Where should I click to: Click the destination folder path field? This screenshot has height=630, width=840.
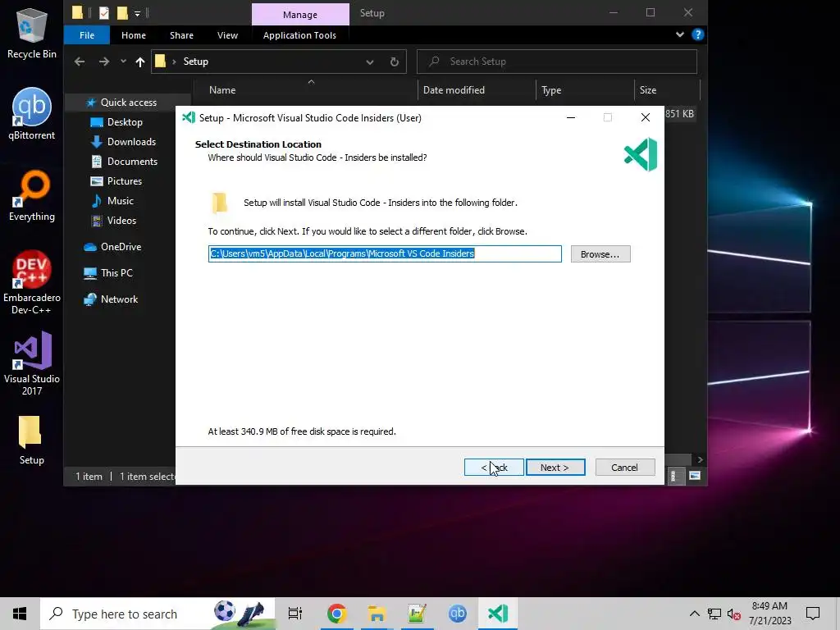click(x=385, y=254)
